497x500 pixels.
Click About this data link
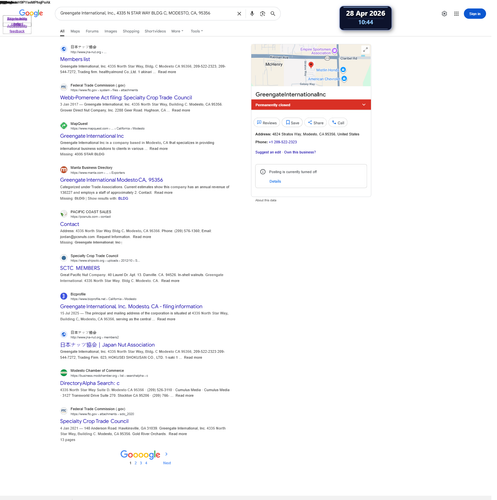coord(266,200)
